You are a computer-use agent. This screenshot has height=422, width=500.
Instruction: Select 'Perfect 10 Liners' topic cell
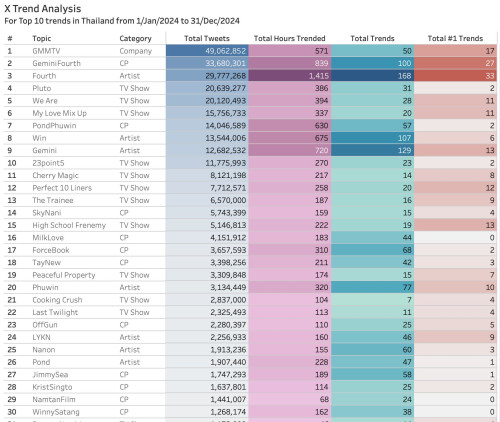click(x=62, y=188)
